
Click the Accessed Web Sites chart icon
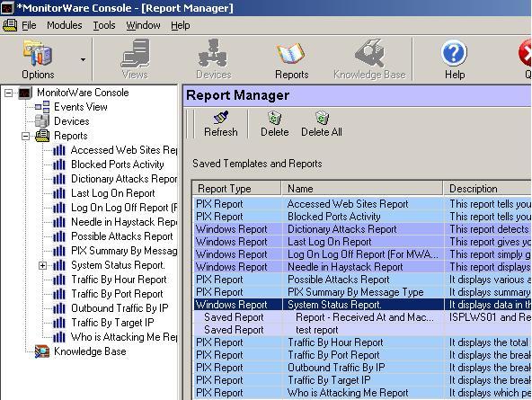pos(59,150)
